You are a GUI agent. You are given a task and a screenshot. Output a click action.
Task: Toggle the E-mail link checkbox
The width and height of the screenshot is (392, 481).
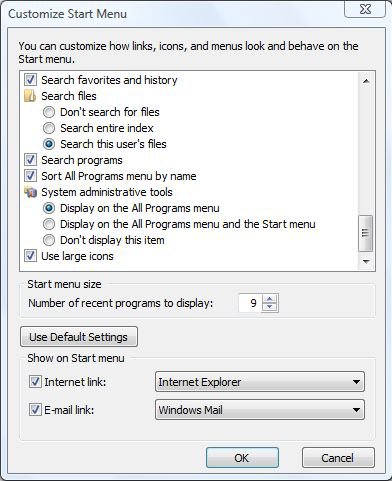35,410
